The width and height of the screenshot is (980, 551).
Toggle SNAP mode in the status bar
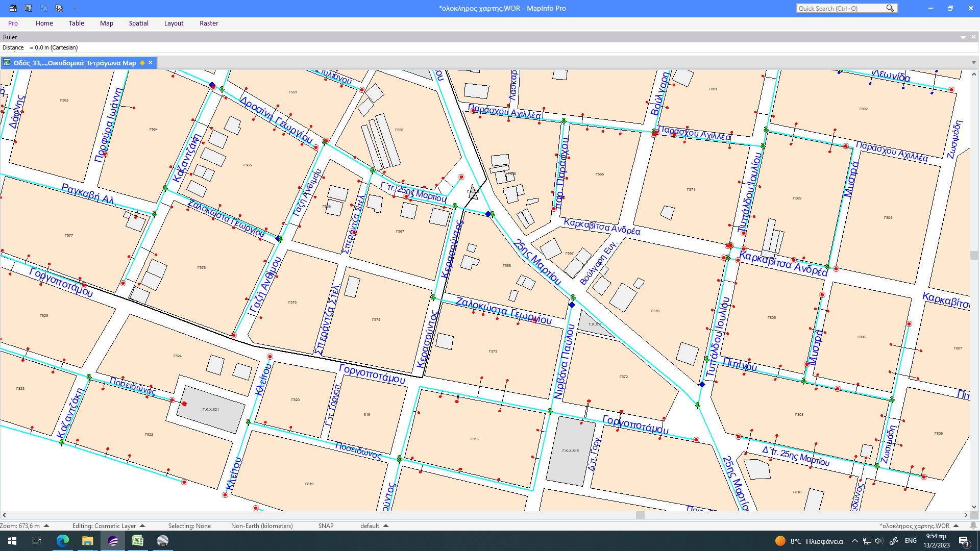(x=326, y=526)
